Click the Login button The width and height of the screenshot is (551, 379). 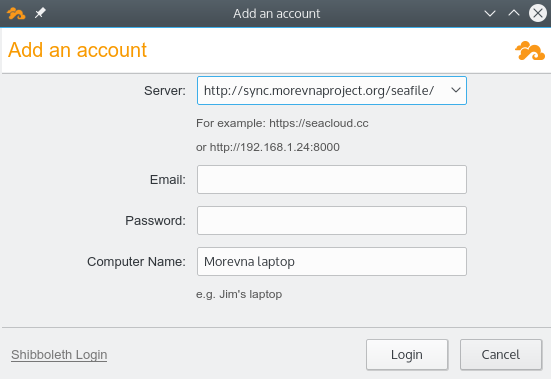(x=407, y=355)
